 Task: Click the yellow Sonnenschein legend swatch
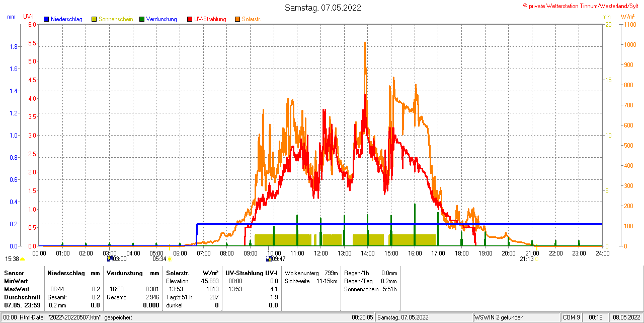pos(94,19)
